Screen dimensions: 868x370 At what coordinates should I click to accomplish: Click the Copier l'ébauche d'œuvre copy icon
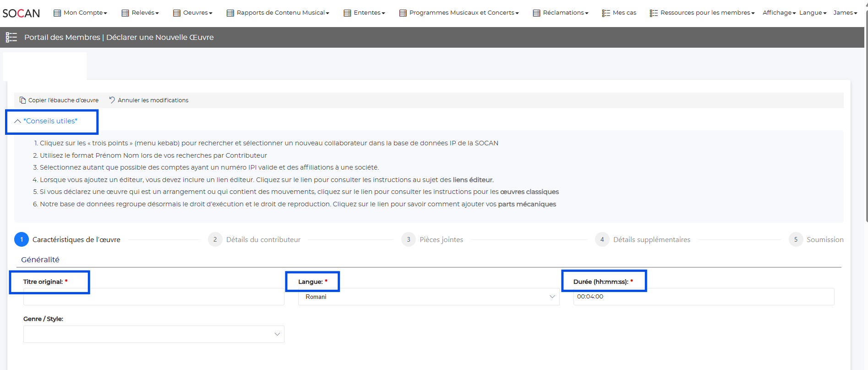22,100
